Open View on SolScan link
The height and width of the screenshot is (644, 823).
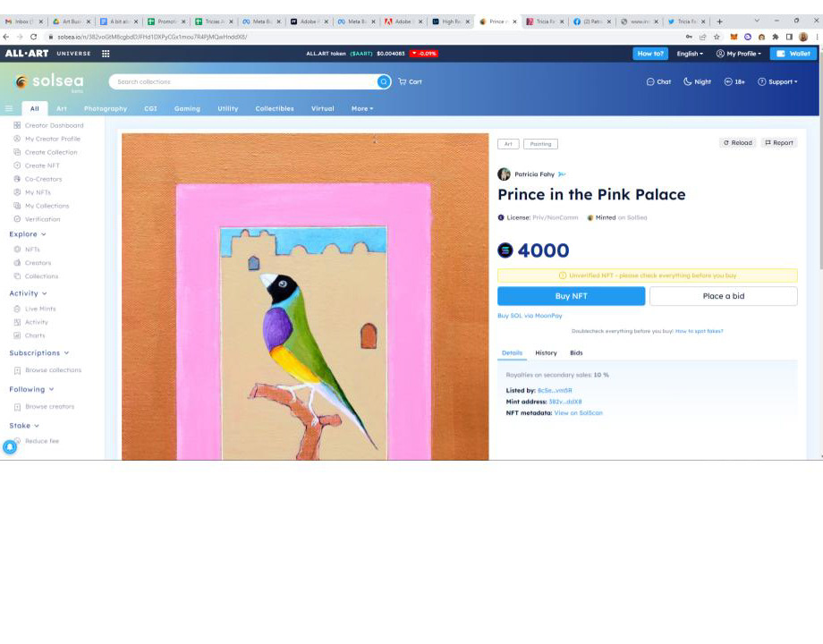[579, 413]
